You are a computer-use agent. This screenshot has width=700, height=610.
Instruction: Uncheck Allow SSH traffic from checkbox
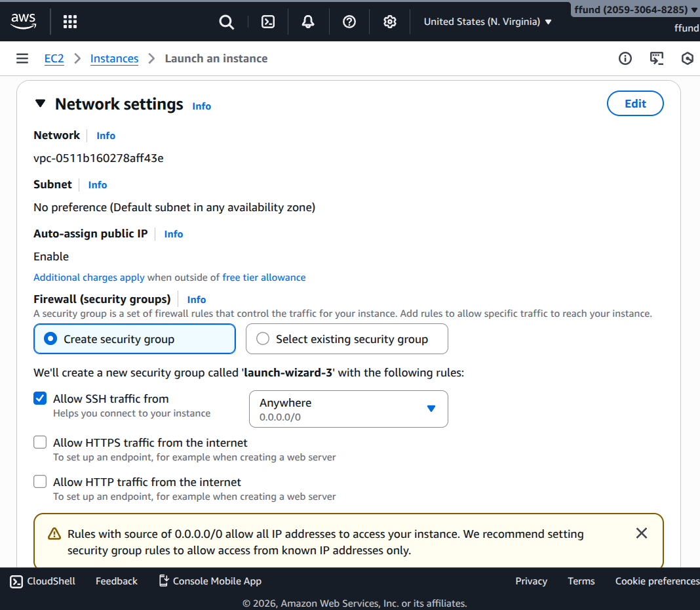coord(41,399)
